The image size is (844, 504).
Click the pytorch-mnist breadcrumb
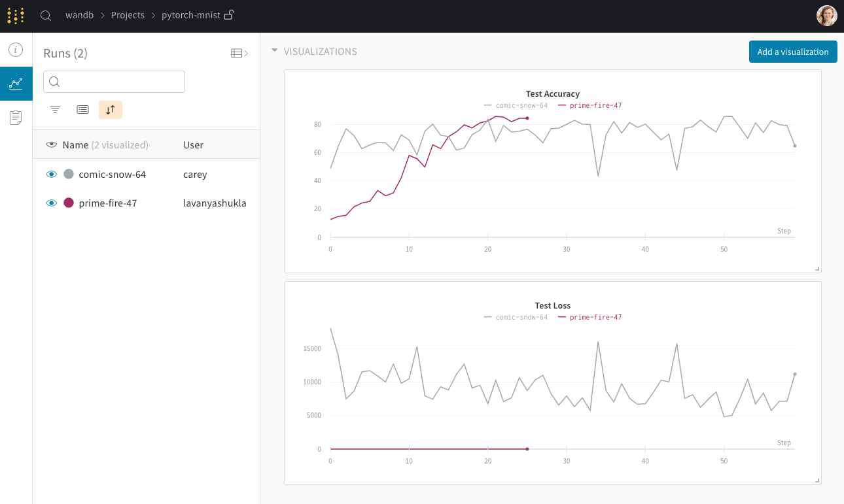[x=190, y=15]
